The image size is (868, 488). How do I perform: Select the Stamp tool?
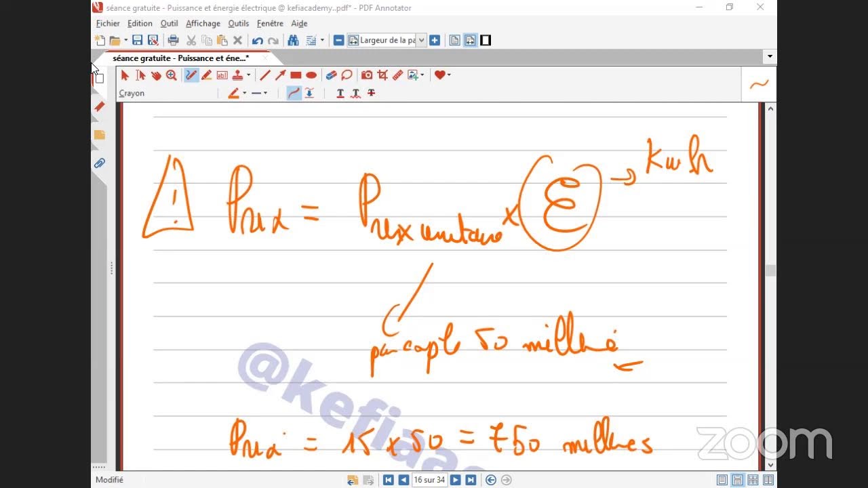coord(238,75)
